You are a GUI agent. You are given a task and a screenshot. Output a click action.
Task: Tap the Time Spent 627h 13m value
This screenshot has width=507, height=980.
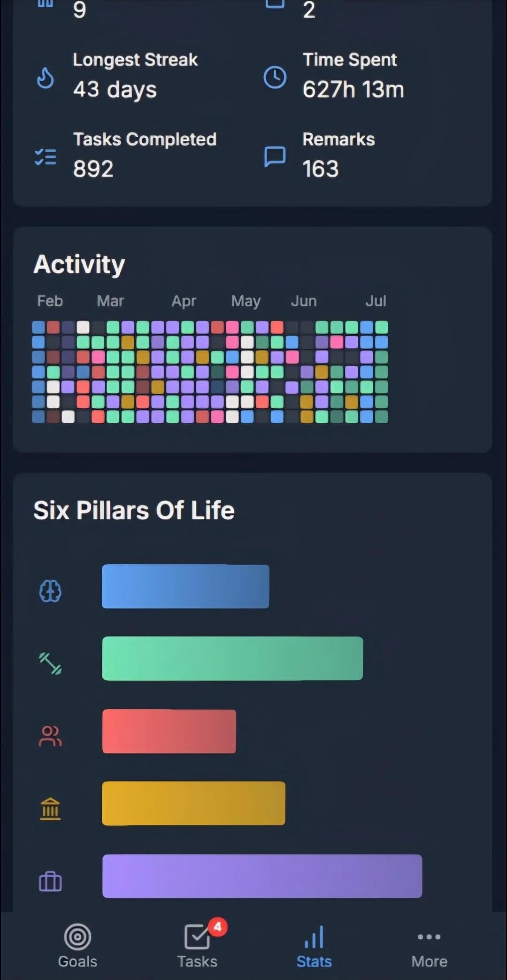[353, 89]
